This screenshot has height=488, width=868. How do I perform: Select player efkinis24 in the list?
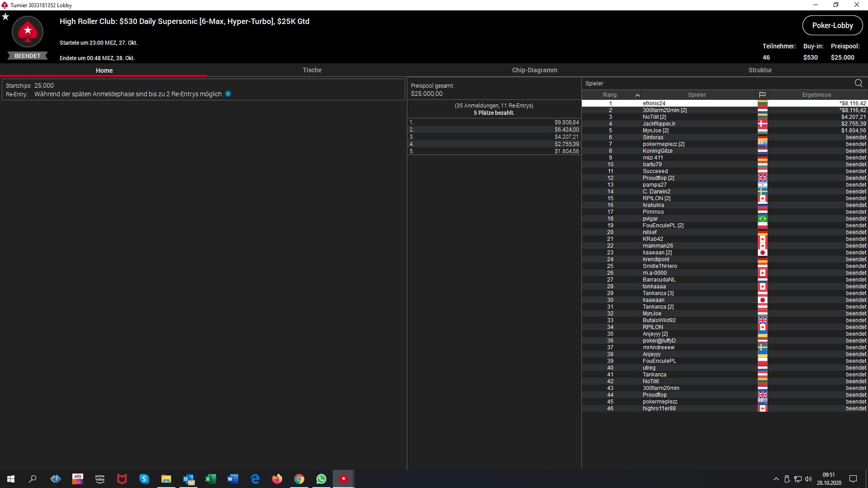[654, 103]
